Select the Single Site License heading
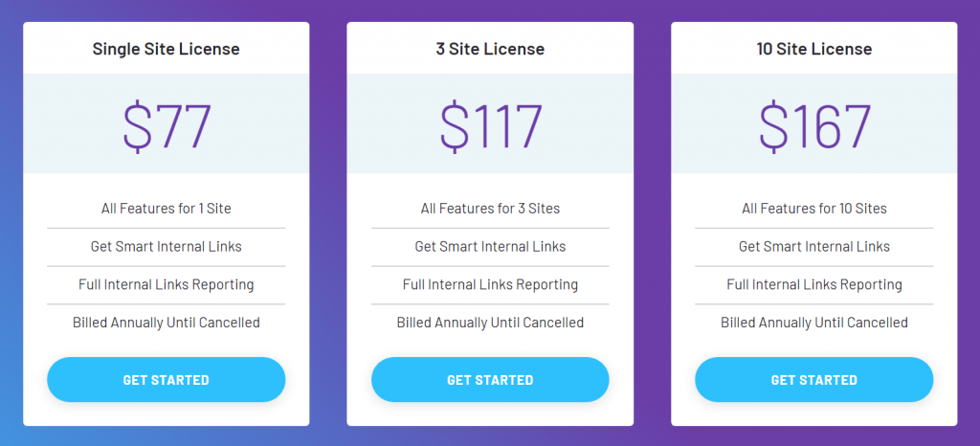Viewport: 980px width, 446px height. pos(166,49)
